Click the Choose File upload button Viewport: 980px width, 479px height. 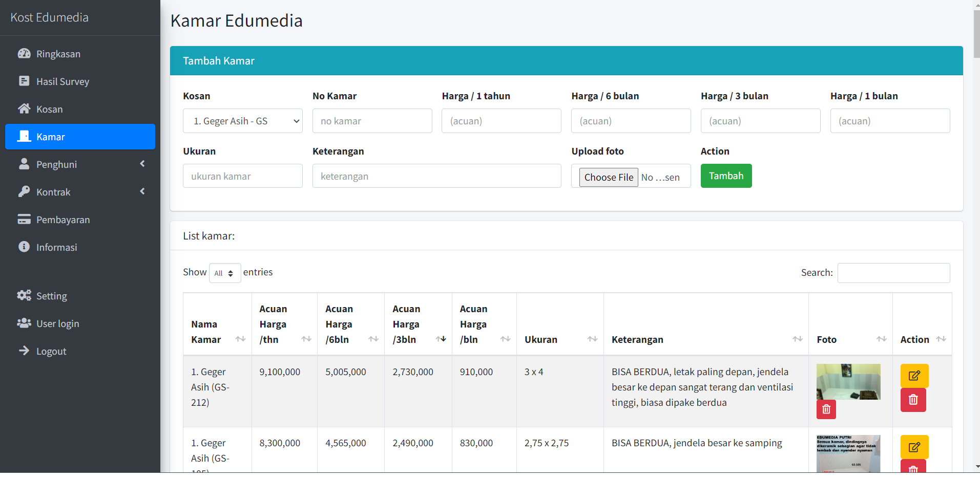tap(609, 178)
